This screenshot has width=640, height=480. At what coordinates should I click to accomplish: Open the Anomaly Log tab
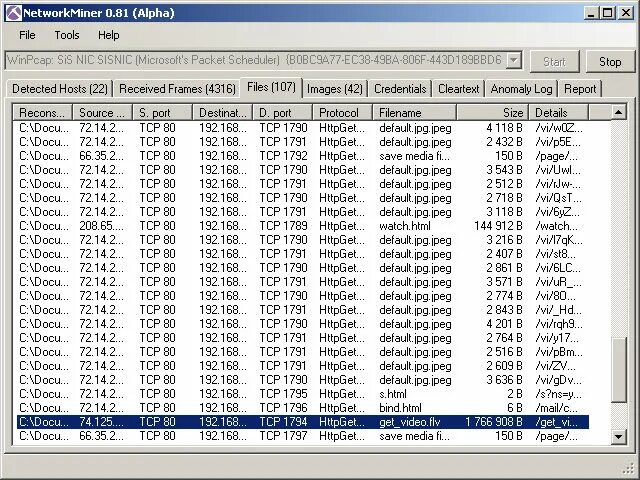[x=521, y=89]
